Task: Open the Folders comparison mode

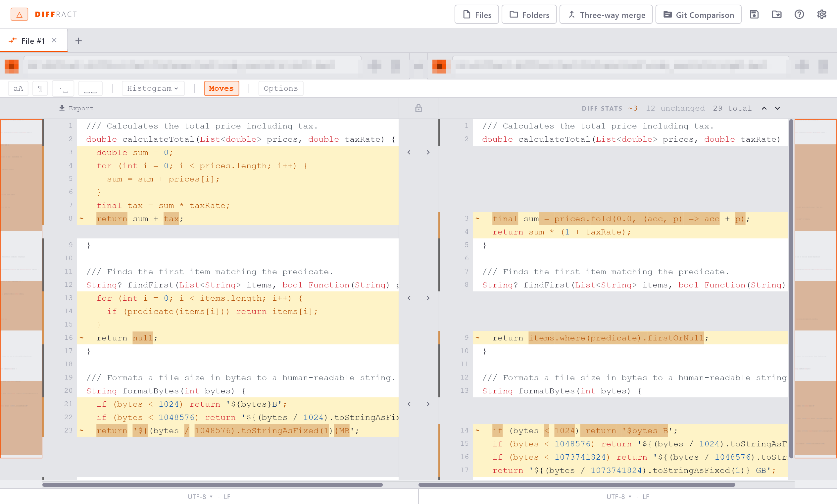Action: 529,15
